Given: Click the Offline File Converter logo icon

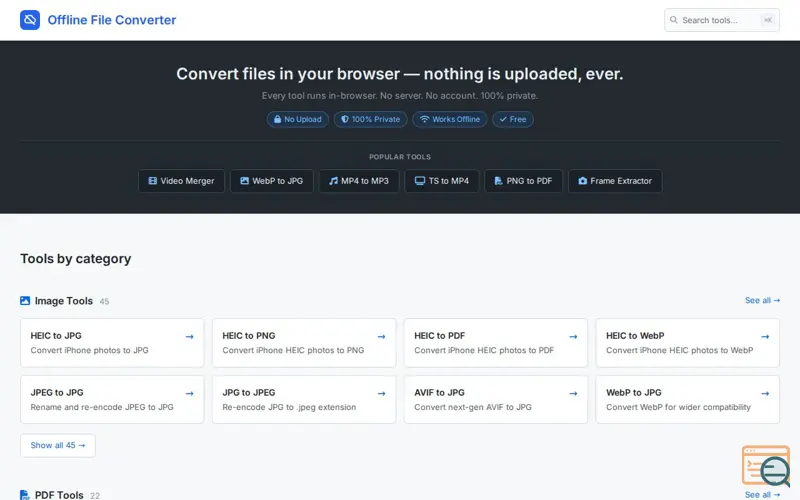Looking at the screenshot, I should pyautogui.click(x=30, y=20).
